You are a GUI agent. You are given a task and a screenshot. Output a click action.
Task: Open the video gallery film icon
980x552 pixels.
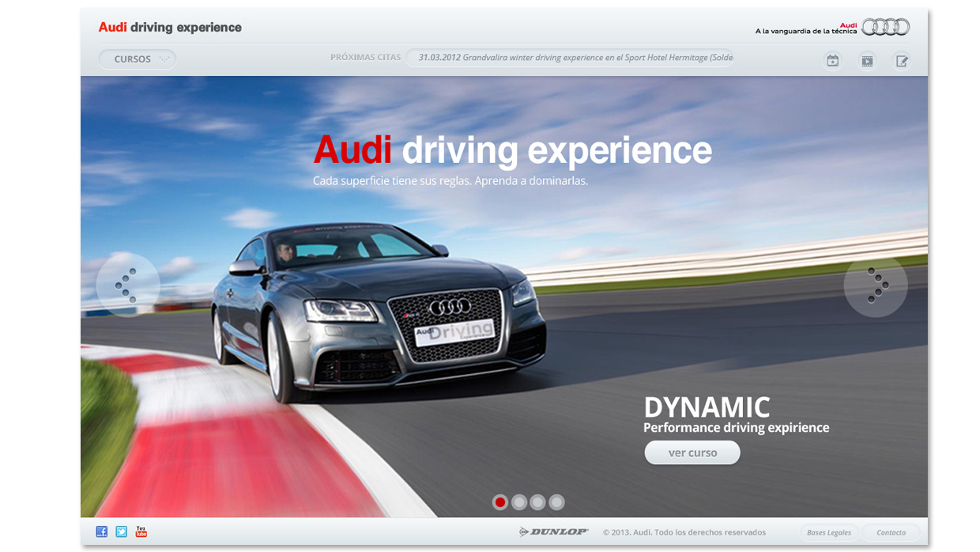(867, 60)
